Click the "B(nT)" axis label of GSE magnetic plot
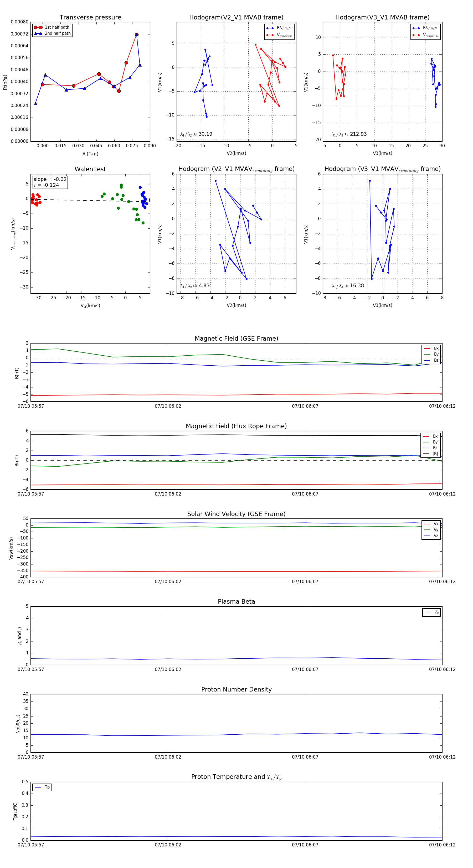The height and width of the screenshot is (868, 473). click(x=17, y=373)
